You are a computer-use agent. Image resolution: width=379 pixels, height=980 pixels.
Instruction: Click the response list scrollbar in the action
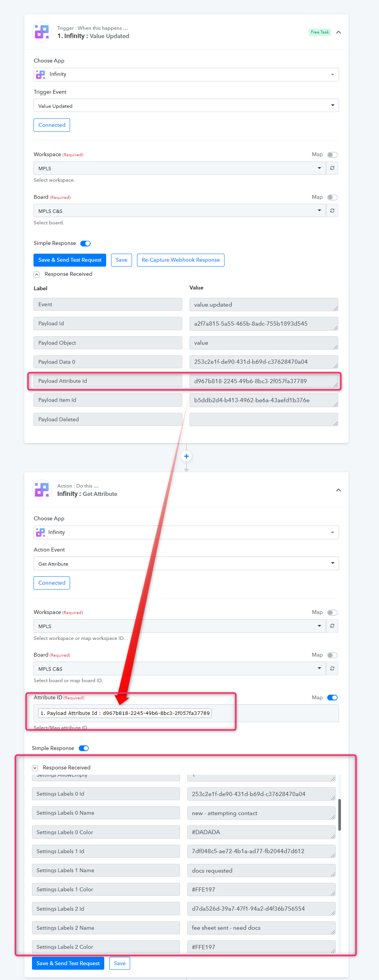pyautogui.click(x=339, y=815)
